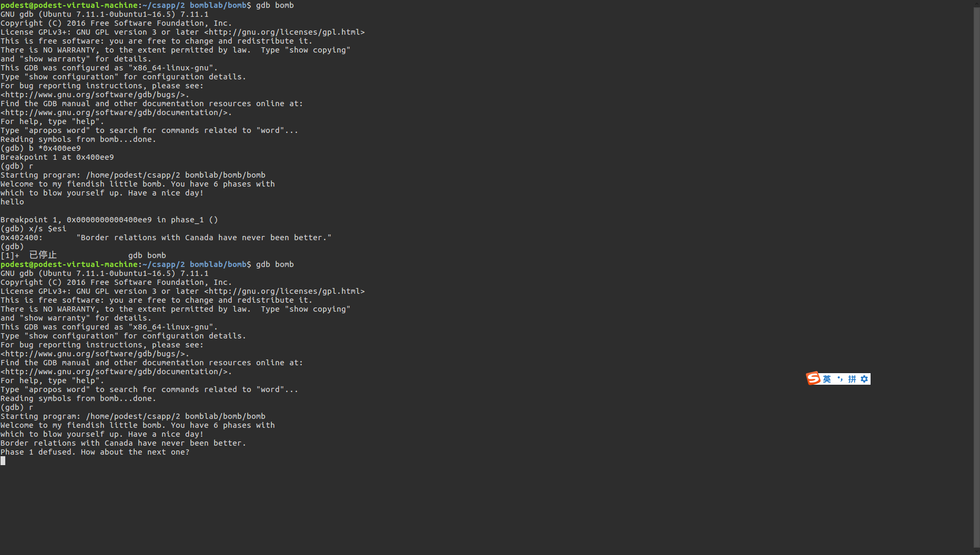
Task: Switch the 拼 pinyin input mode
Action: (x=852, y=379)
